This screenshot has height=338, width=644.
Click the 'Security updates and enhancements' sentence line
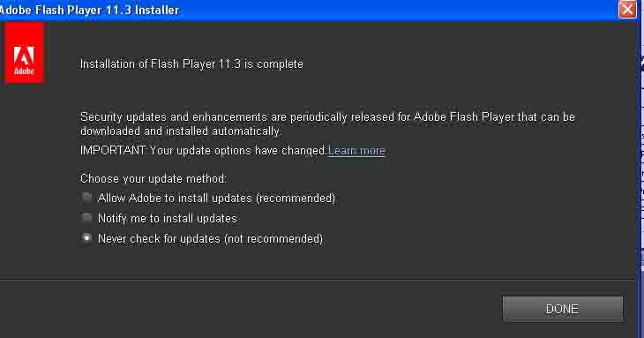click(327, 117)
